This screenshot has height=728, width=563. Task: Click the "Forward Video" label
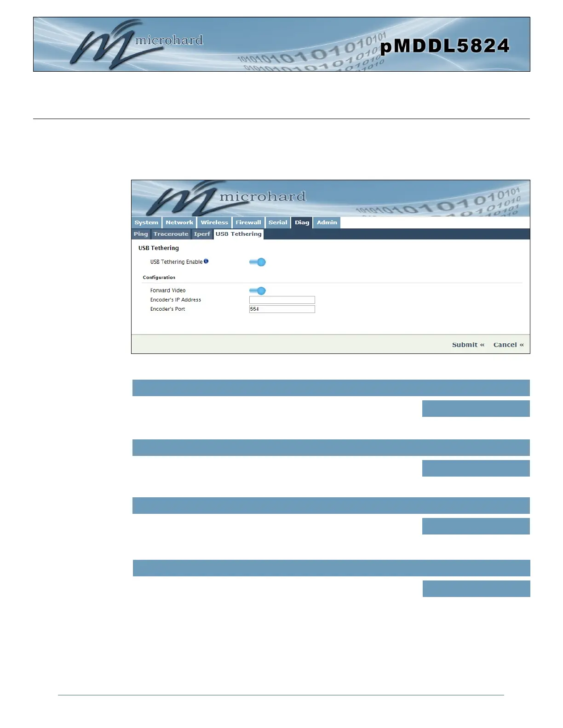[x=168, y=290]
